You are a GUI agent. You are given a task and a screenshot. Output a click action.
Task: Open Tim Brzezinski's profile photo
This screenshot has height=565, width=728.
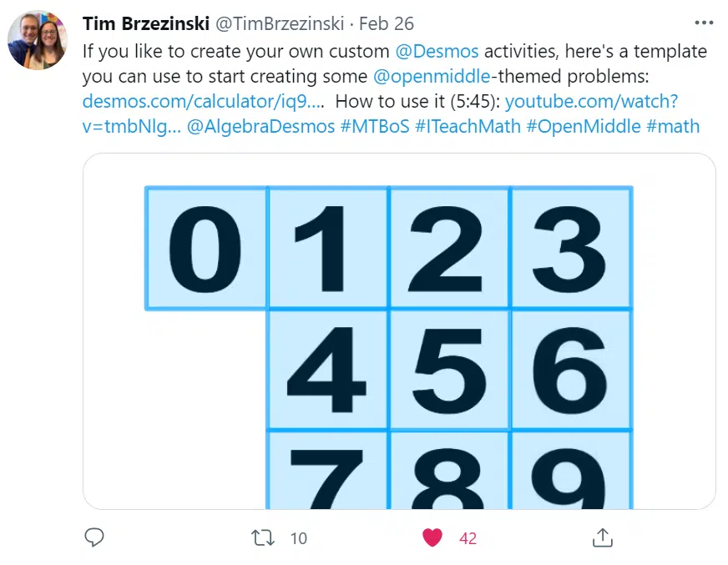tap(38, 40)
